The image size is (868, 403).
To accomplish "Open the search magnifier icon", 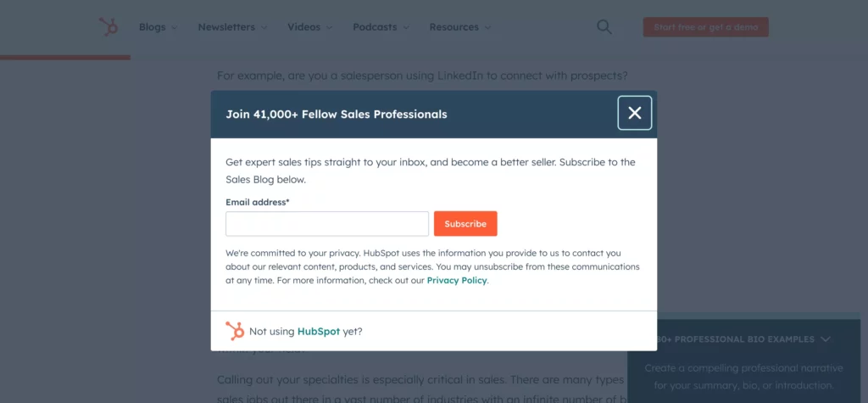I will 604,26.
